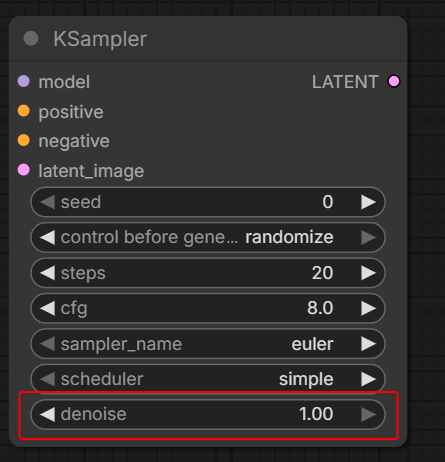
Task: Select next sampler_name after euler
Action: (x=368, y=344)
